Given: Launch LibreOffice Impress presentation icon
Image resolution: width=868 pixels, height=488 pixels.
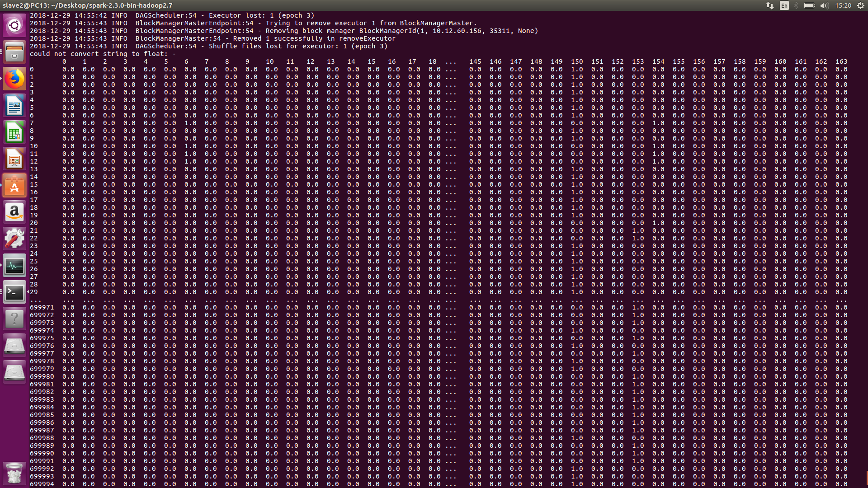Looking at the screenshot, I should point(14,159).
